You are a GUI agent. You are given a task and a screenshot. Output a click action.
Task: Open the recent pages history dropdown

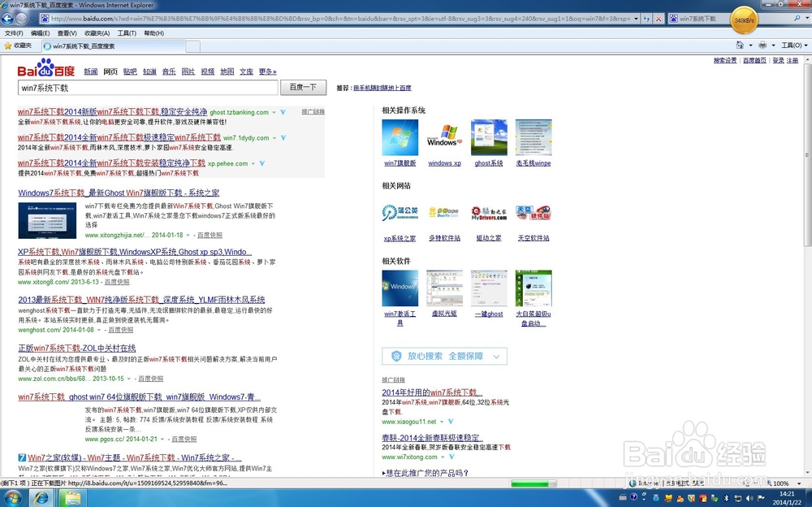pos(32,19)
